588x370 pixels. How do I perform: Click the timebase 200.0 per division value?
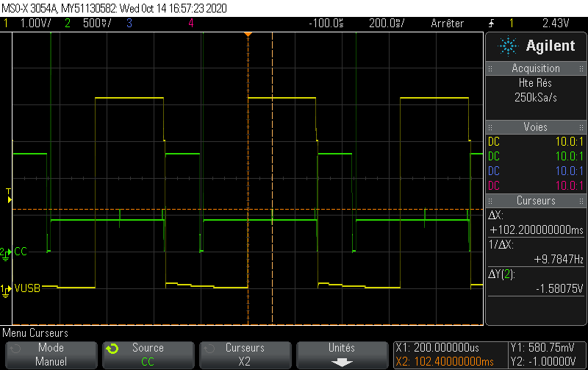(x=387, y=24)
